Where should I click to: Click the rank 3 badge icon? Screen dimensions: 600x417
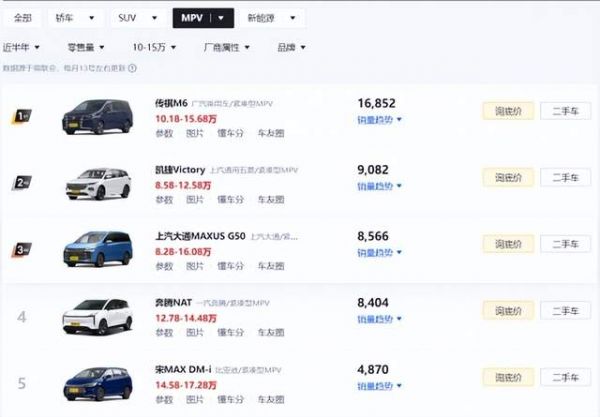click(x=21, y=249)
